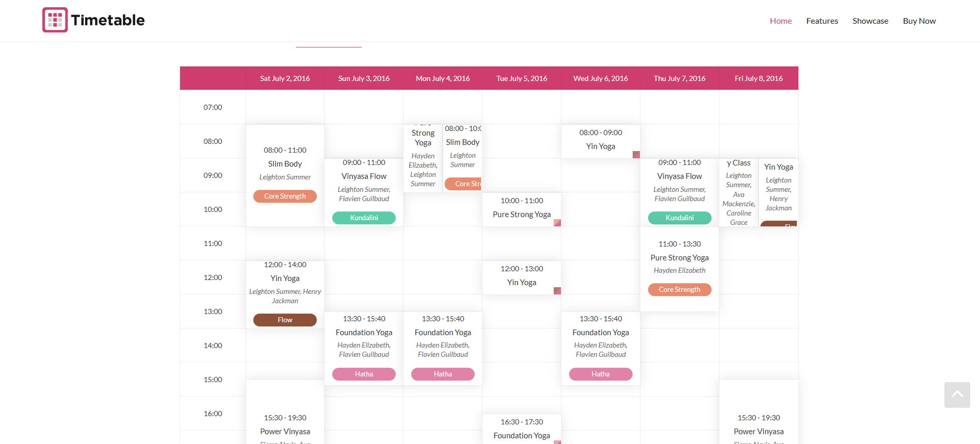Click Core Strength tag on Saturday Slim Body
Viewport: 980px width, 444px height.
coord(285,196)
